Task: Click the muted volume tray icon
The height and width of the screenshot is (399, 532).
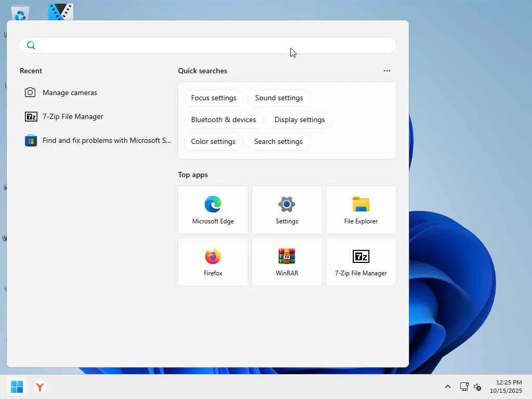Action: pyautogui.click(x=477, y=387)
